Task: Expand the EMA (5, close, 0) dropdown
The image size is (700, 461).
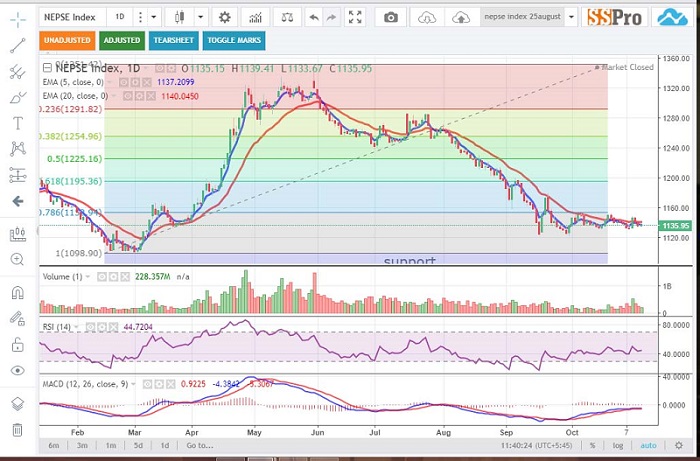Action: 110,83
